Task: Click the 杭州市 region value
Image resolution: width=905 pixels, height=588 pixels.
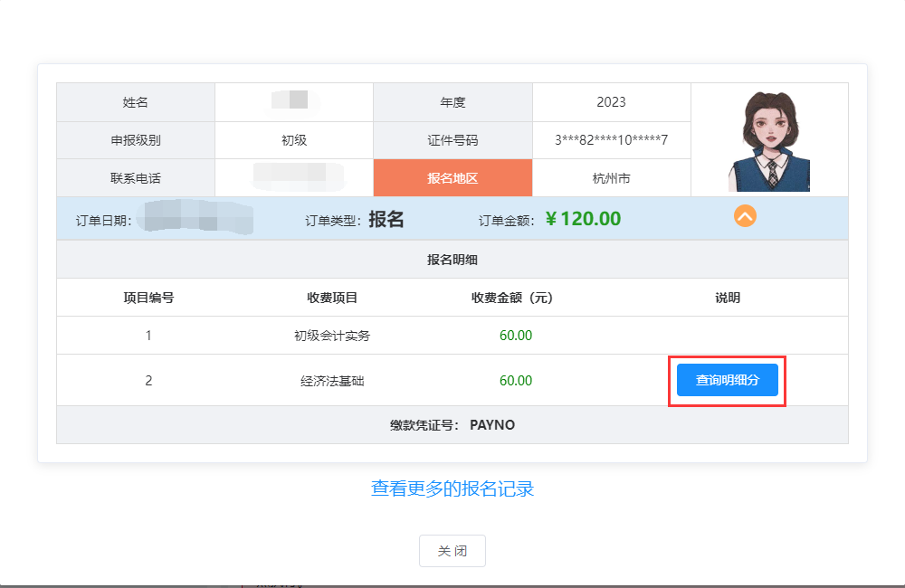Action: click(x=612, y=178)
